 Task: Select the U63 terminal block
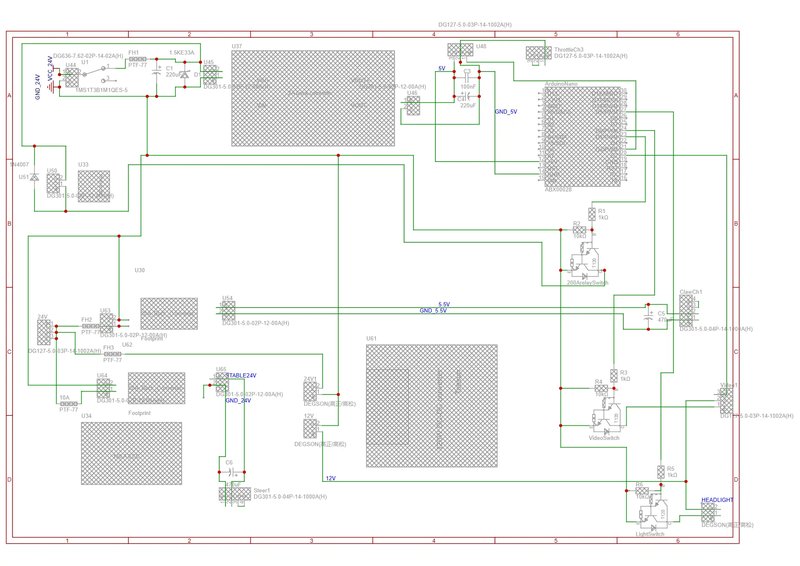click(x=107, y=323)
